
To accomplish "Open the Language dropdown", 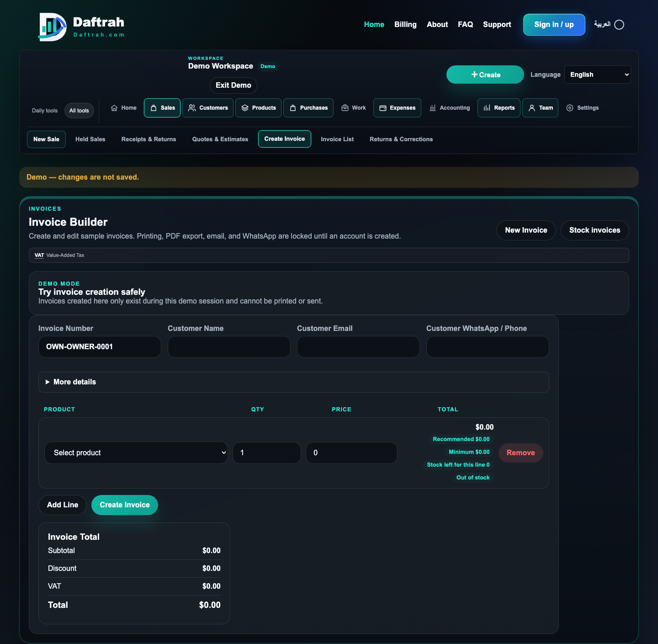I will tap(598, 75).
